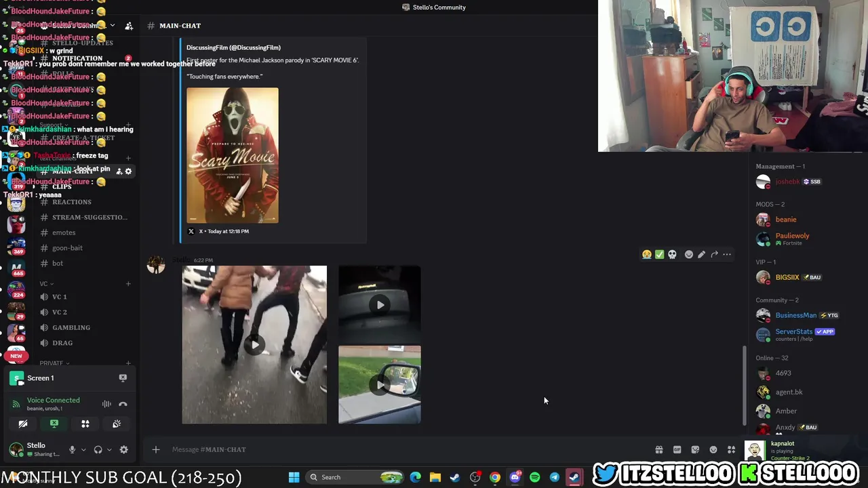Click the Message #MAIN-CHAT text box
The width and height of the screenshot is (868, 488).
(407, 449)
